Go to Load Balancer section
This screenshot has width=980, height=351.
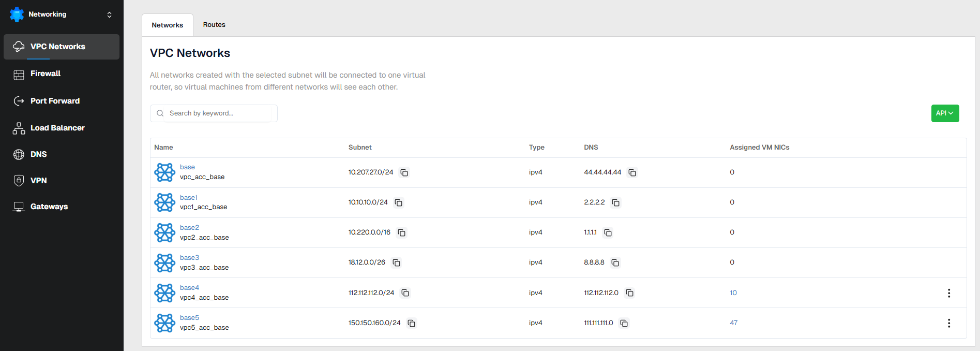(57, 128)
